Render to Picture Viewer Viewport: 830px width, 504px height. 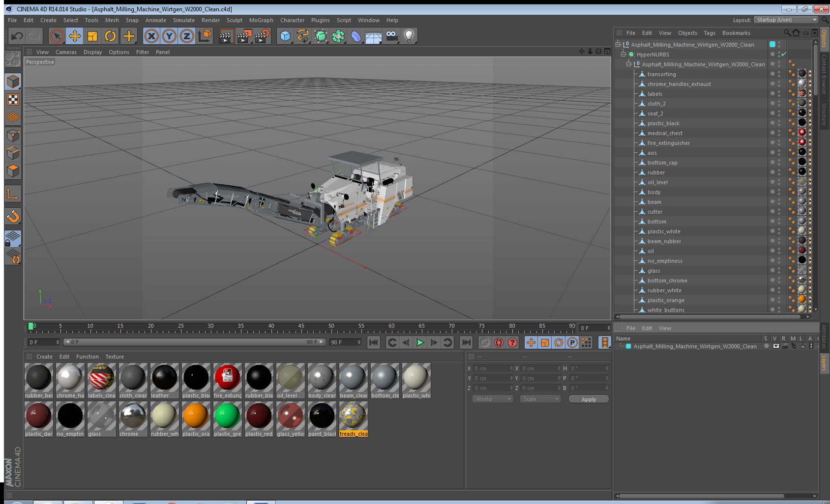coord(244,36)
